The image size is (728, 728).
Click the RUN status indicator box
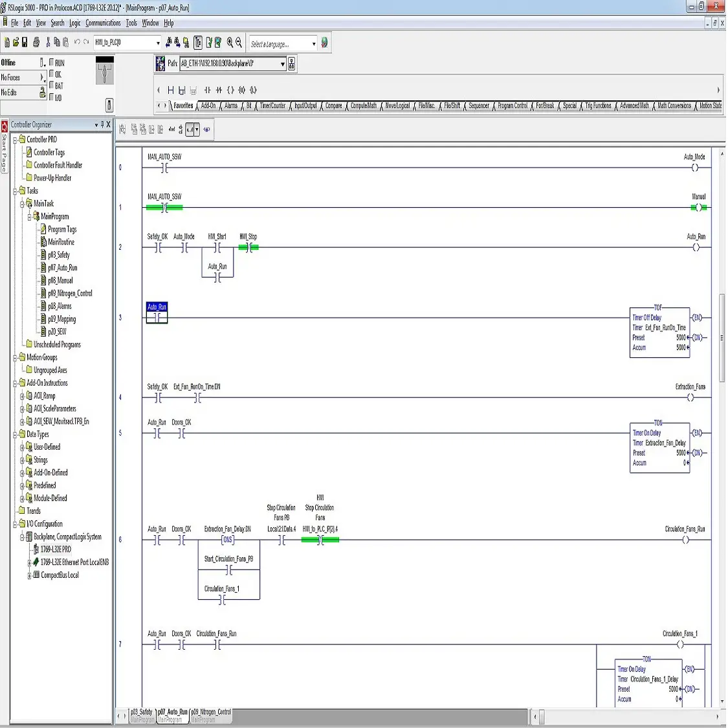coord(52,62)
